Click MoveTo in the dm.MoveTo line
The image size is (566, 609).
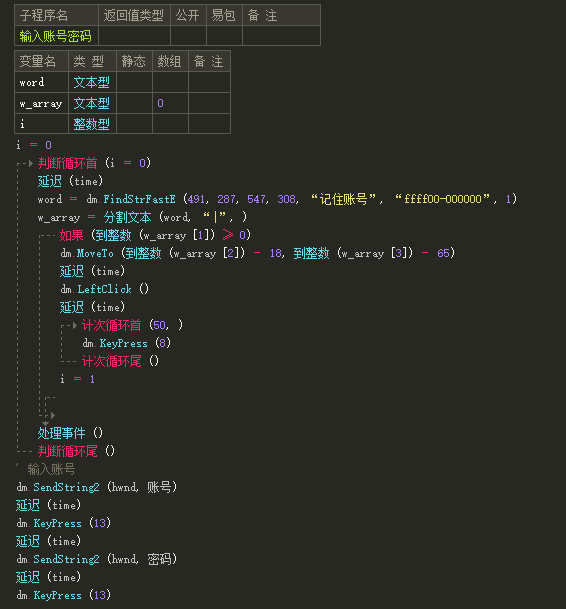[95, 254]
